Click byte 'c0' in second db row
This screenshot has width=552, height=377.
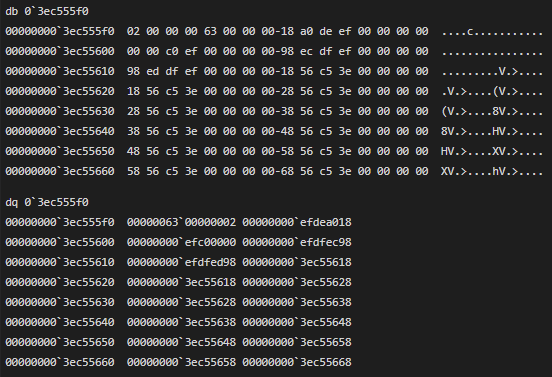[x=172, y=51]
